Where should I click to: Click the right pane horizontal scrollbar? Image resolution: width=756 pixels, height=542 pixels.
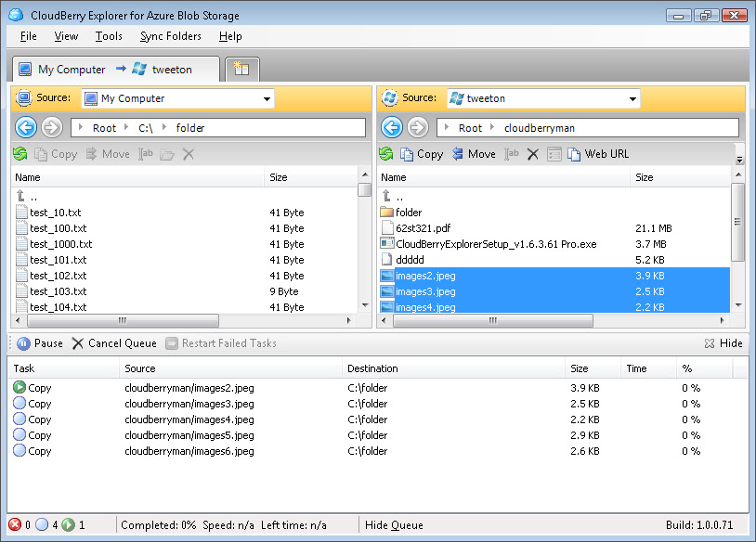[x=493, y=321]
